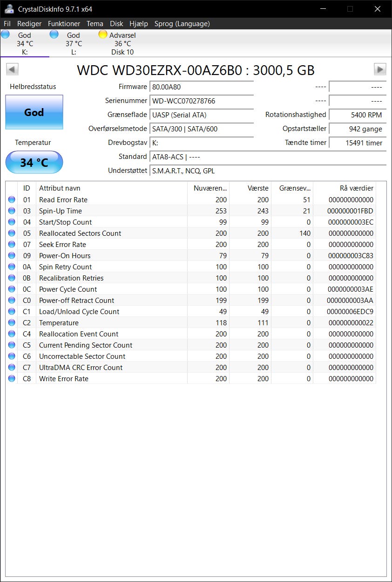The image size is (392, 582).
Task: Click status orb of Recalibration Retries row
Action: click(x=12, y=278)
